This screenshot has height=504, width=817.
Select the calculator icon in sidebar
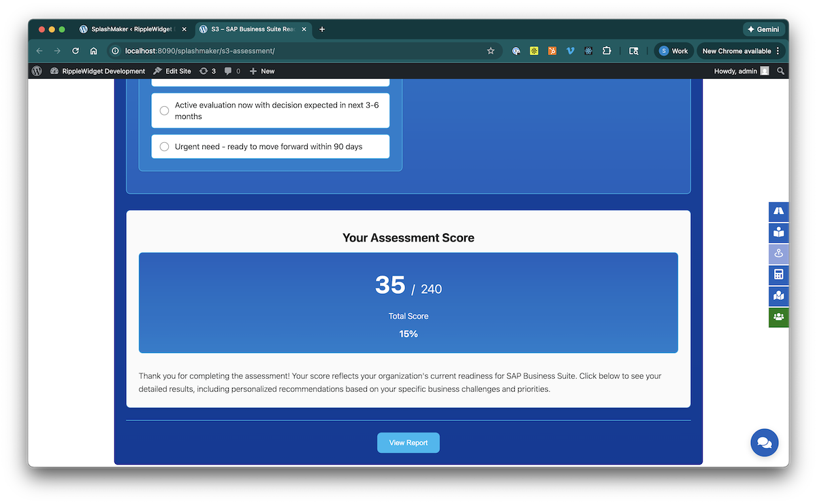pos(778,275)
